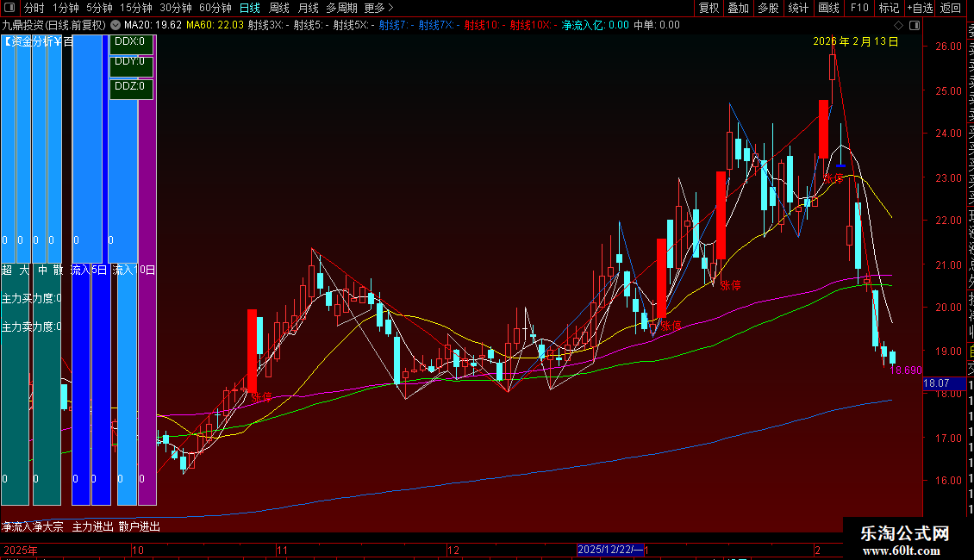Switch to 月线 monthly chart
The width and height of the screenshot is (974, 560).
[308, 8]
